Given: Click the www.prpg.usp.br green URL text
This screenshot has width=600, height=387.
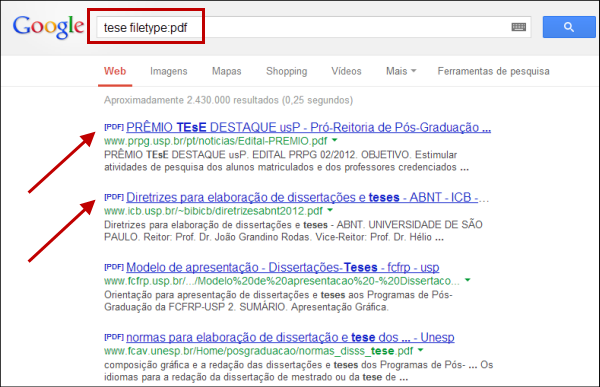Looking at the screenshot, I should pyautogui.click(x=215, y=141).
